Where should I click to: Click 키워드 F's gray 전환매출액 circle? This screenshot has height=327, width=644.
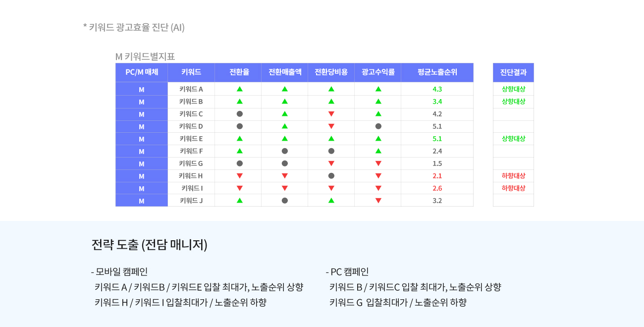click(285, 151)
